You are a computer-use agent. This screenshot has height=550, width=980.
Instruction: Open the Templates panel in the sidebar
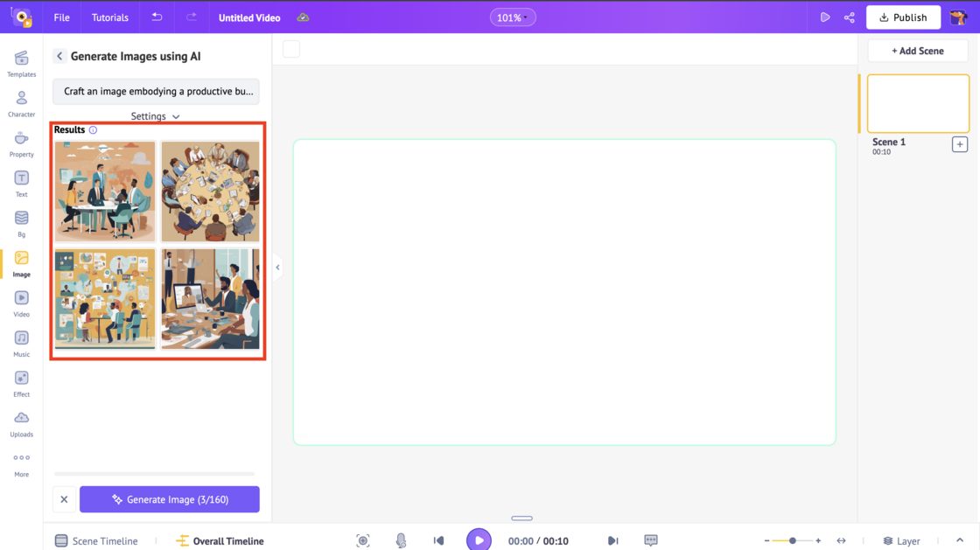(21, 64)
